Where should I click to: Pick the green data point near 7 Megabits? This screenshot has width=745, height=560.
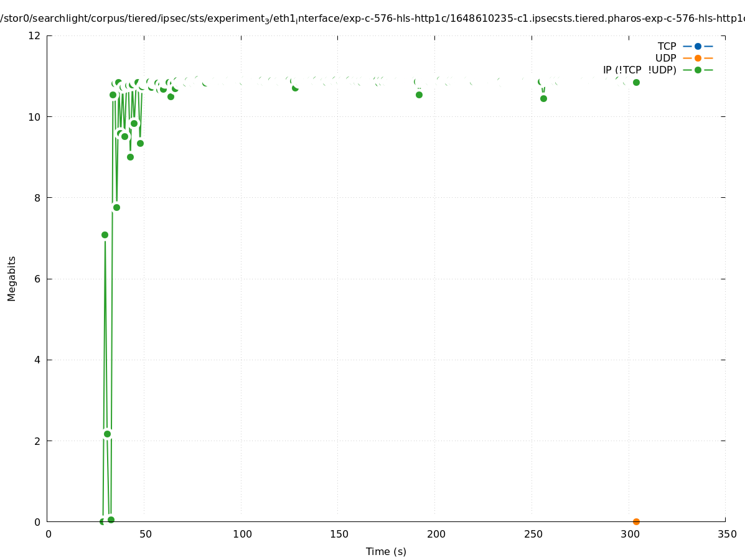click(105, 235)
